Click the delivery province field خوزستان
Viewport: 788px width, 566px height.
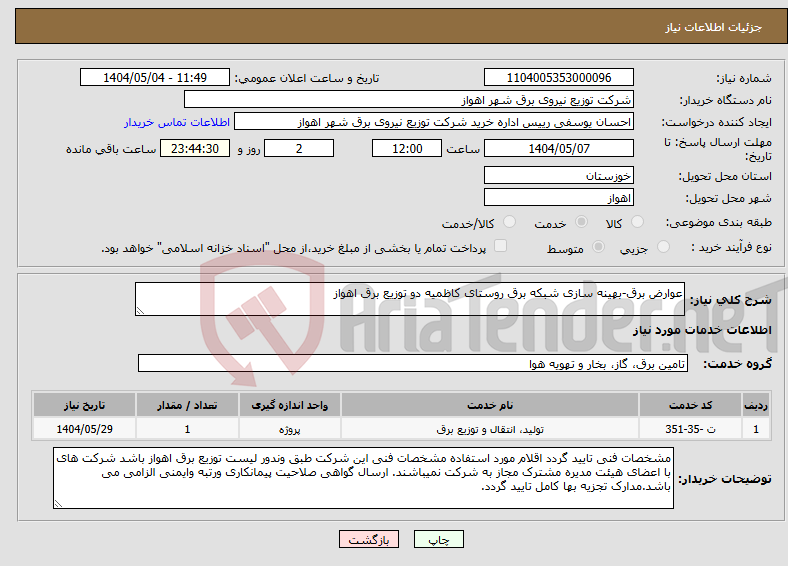pyautogui.click(x=559, y=175)
